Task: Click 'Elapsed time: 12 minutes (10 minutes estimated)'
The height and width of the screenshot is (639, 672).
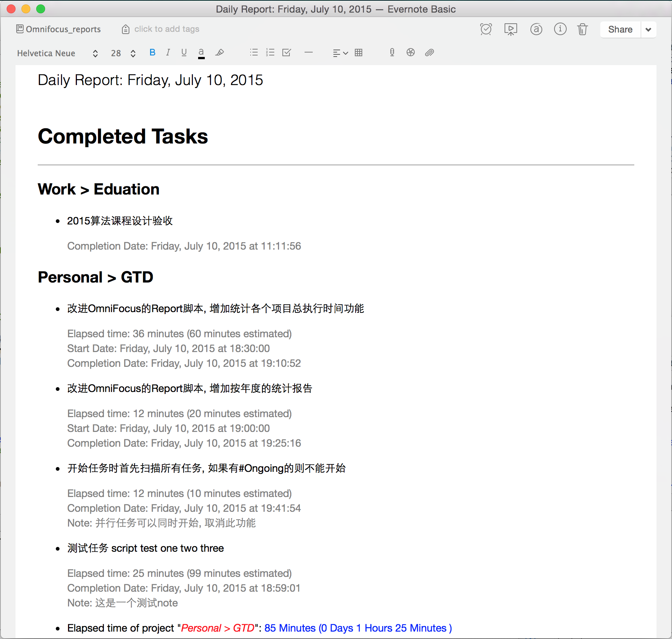Action: [180, 494]
